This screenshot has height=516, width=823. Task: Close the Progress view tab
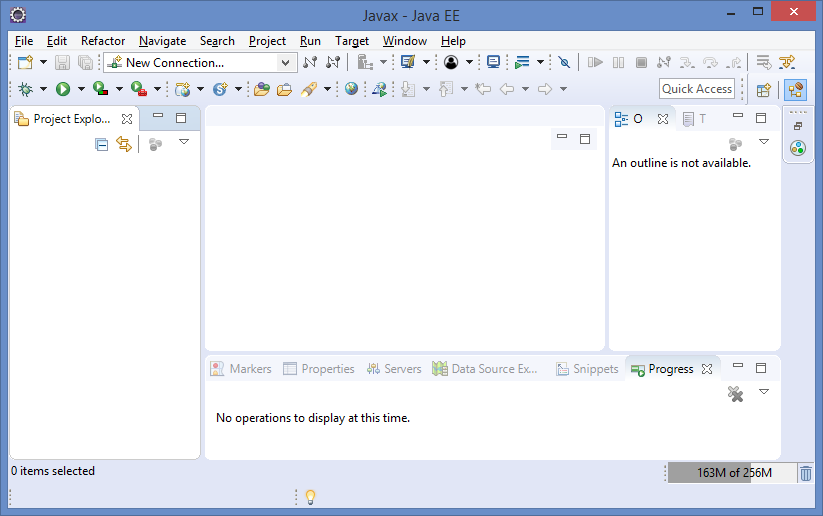pyautogui.click(x=707, y=369)
